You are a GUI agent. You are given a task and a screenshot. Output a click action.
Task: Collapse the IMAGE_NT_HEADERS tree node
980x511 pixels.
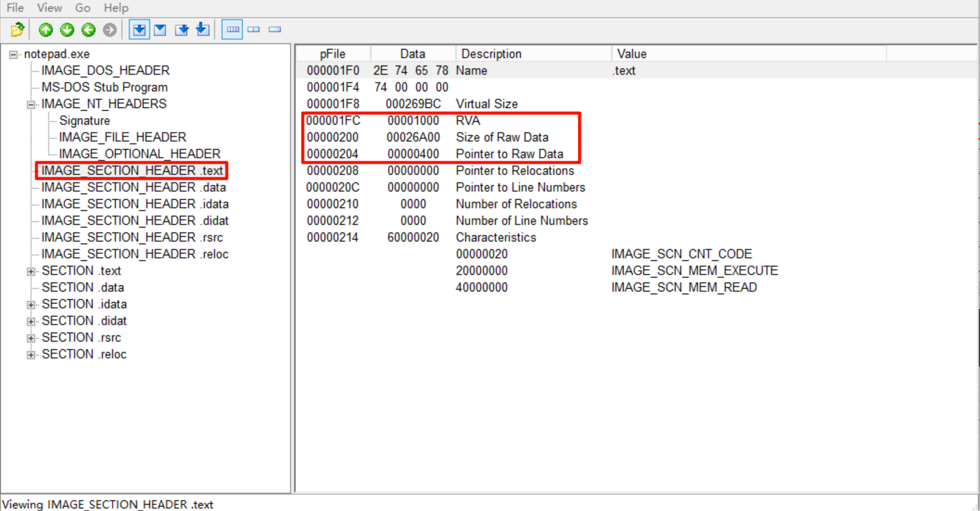(31, 104)
